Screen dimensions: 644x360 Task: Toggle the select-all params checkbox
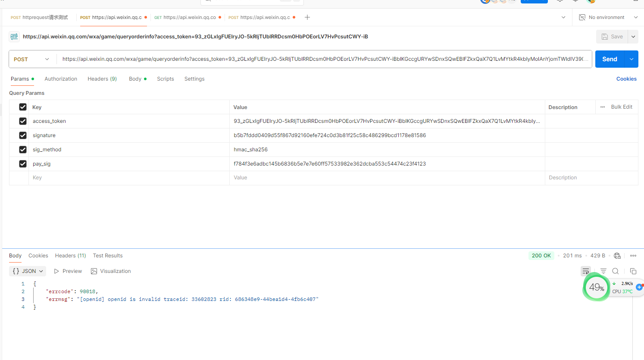(23, 107)
